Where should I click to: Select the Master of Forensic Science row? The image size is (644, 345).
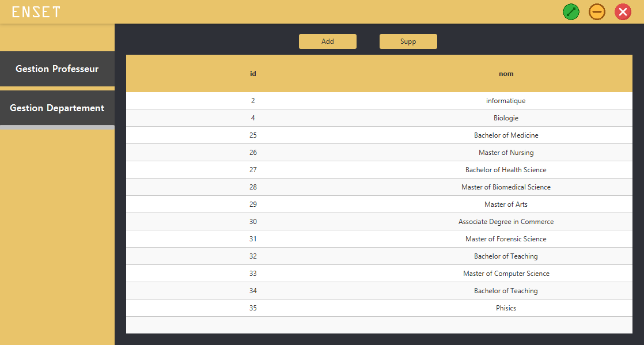[379, 238]
